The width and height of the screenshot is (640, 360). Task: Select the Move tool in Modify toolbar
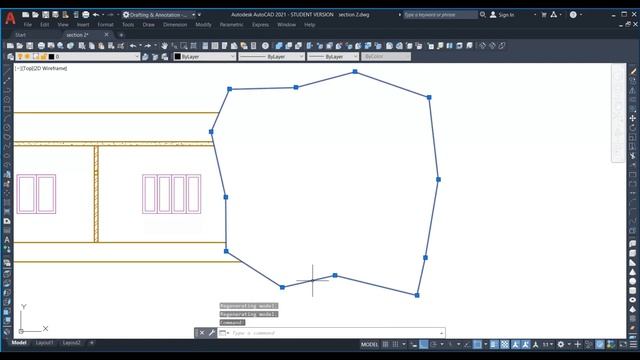[x=633, y=118]
